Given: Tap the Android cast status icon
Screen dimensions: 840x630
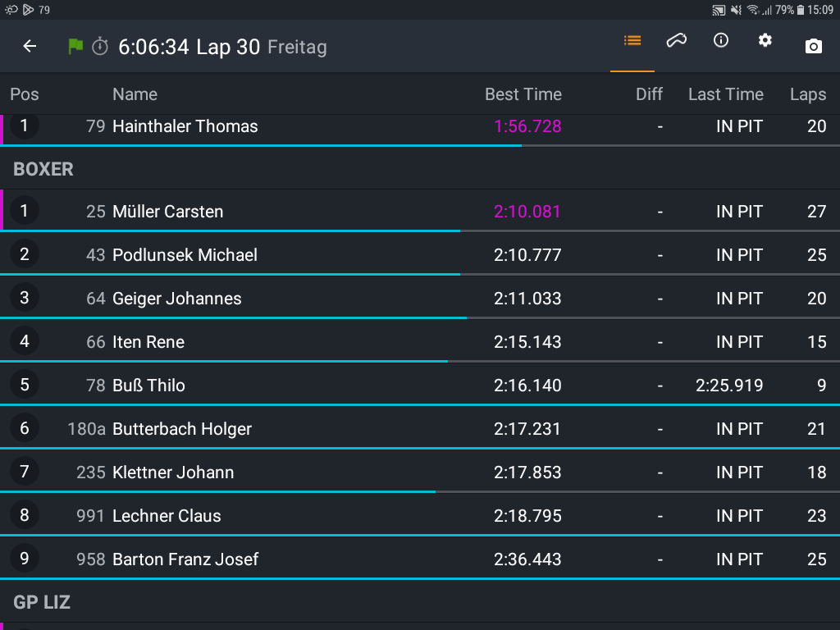Looking at the screenshot, I should click(719, 10).
